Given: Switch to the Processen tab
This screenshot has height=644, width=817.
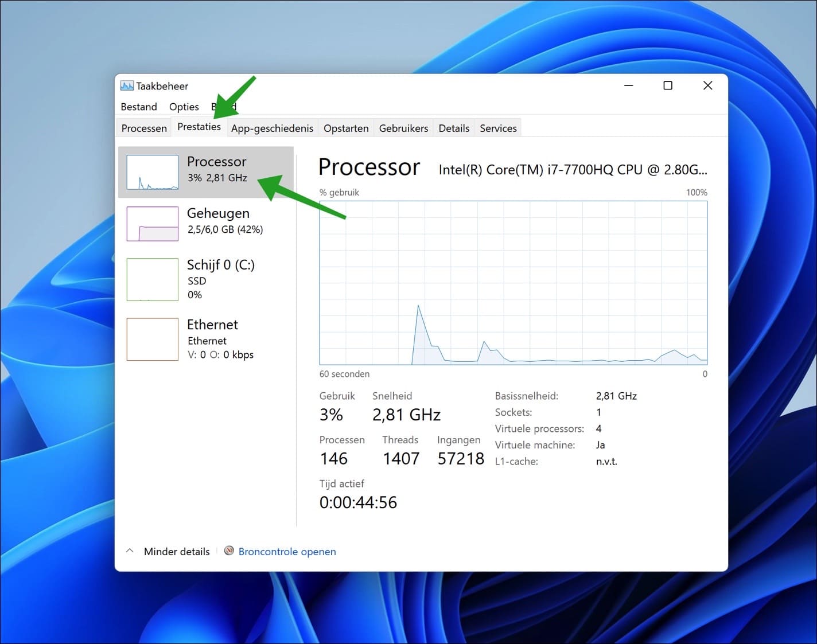Looking at the screenshot, I should (x=143, y=128).
